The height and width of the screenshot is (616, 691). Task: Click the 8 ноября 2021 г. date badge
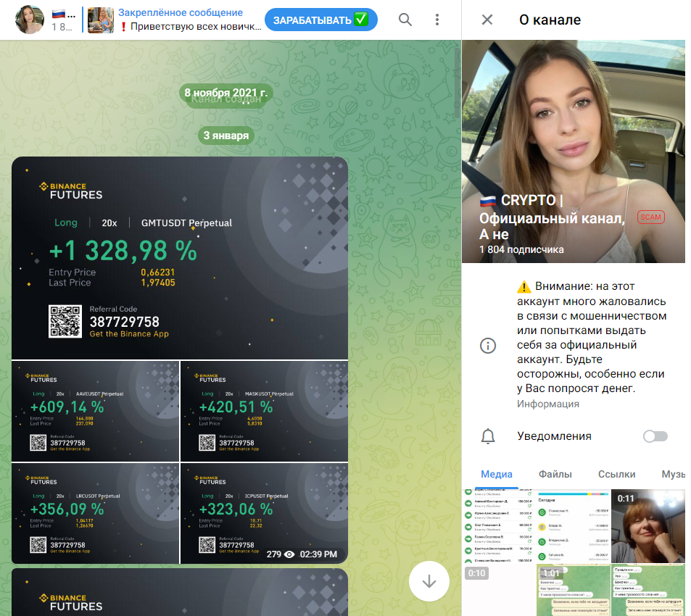pos(226,93)
